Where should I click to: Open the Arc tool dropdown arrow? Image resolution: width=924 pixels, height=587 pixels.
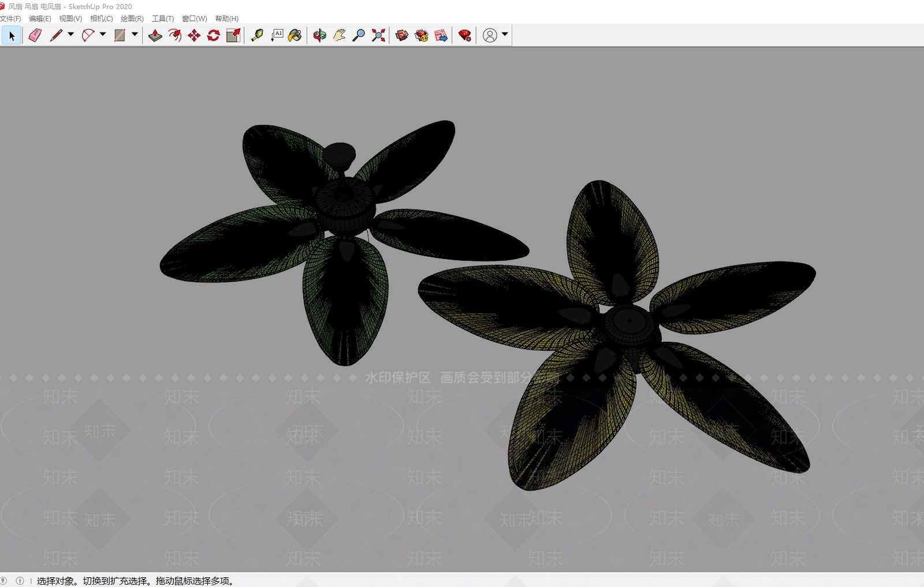click(x=103, y=35)
